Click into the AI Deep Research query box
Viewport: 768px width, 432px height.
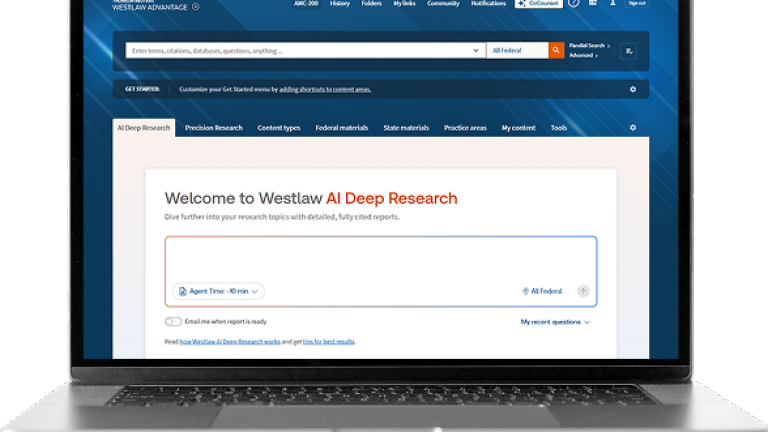(x=380, y=258)
